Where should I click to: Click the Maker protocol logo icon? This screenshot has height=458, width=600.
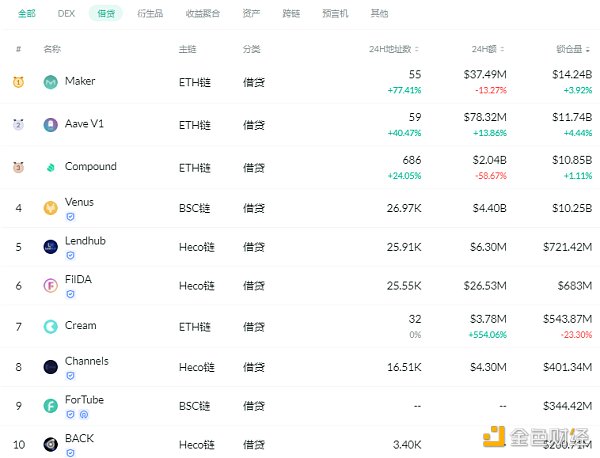point(50,82)
